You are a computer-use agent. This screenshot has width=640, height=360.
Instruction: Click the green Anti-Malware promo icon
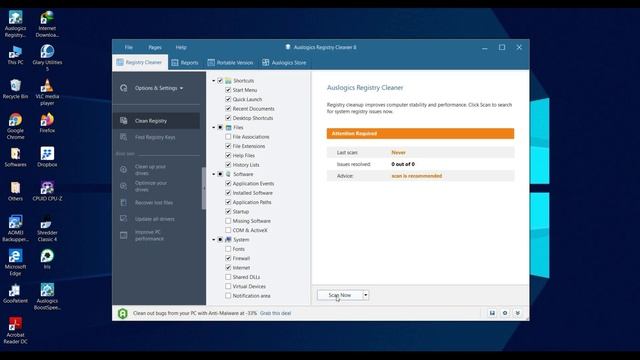[x=122, y=313]
